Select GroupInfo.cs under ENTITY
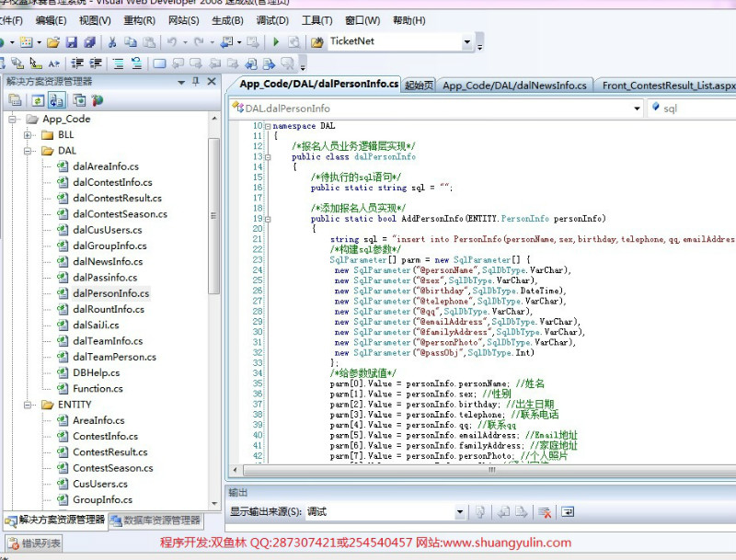736x560 pixels. [102, 500]
